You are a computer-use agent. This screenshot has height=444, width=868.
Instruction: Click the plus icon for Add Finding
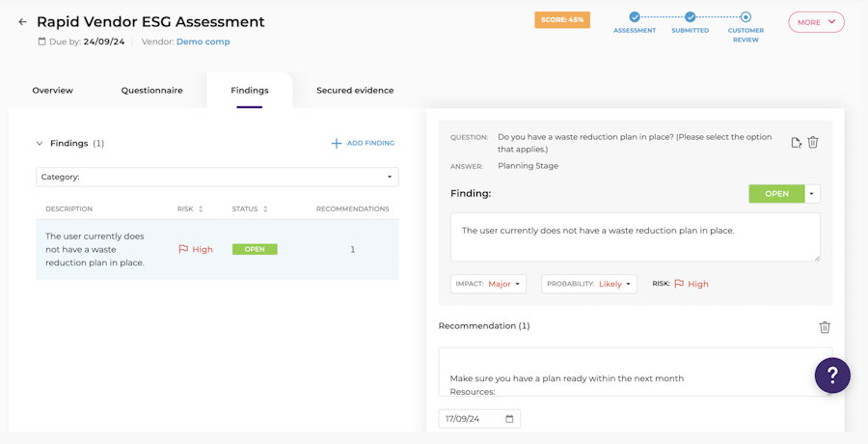coord(336,144)
